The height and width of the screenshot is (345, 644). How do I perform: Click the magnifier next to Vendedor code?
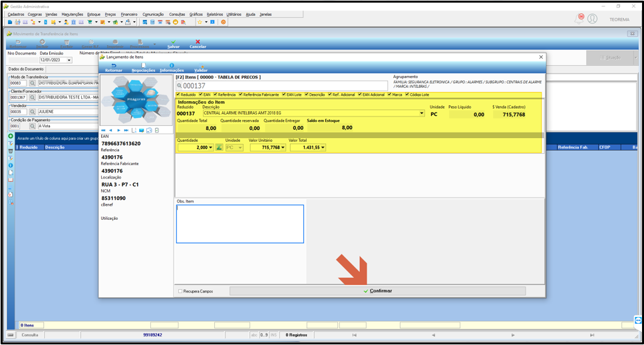[x=32, y=112]
